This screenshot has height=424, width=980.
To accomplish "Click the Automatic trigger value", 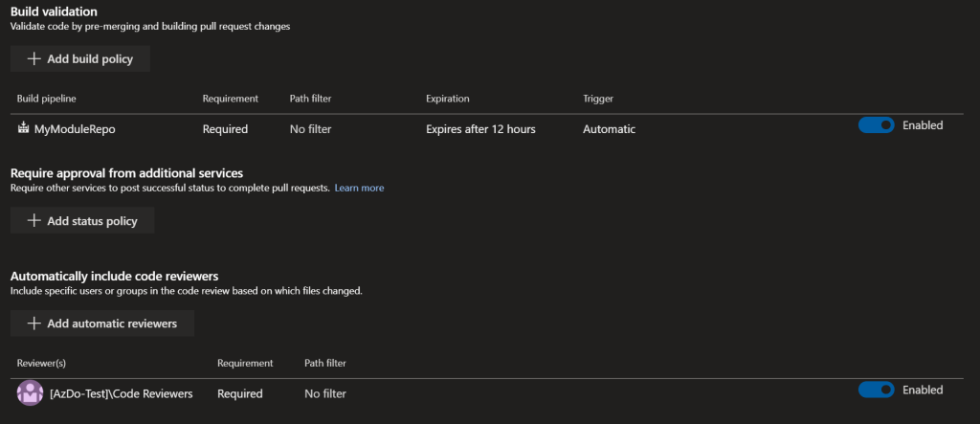I will pyautogui.click(x=609, y=129).
